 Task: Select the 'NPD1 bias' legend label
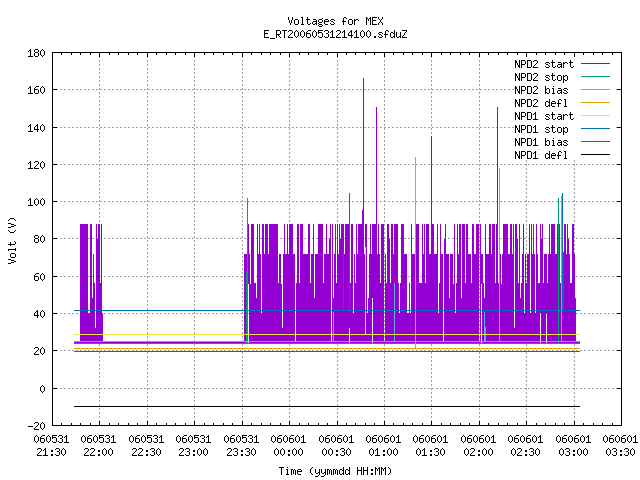pyautogui.click(x=541, y=142)
